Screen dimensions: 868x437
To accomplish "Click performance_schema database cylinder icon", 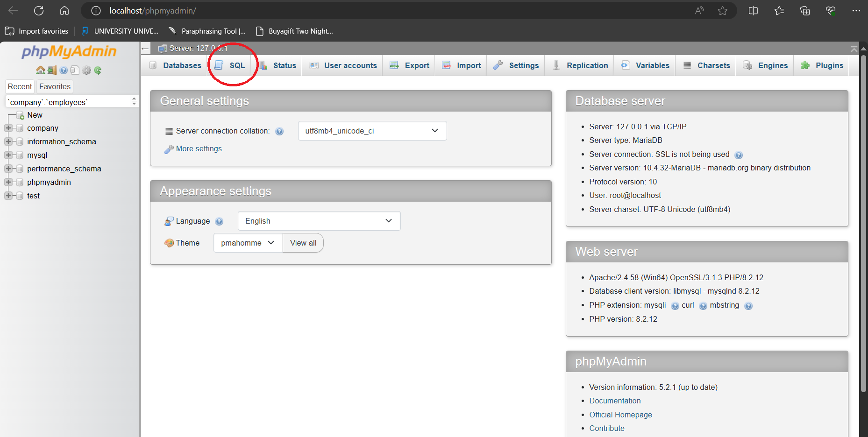I will coord(20,169).
